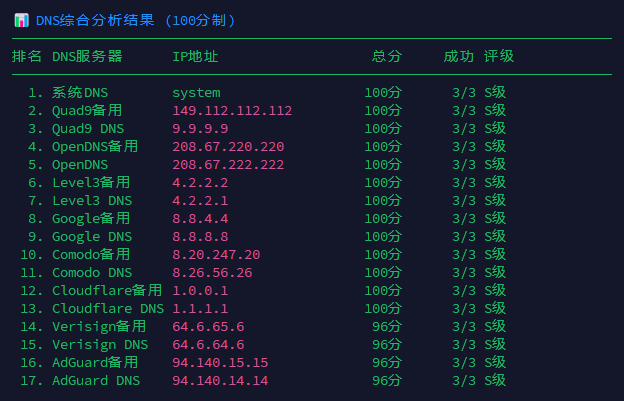Screen dimensions: 624x401
Task: Select the "AdGuard DNS" server name
Action: tap(96, 381)
